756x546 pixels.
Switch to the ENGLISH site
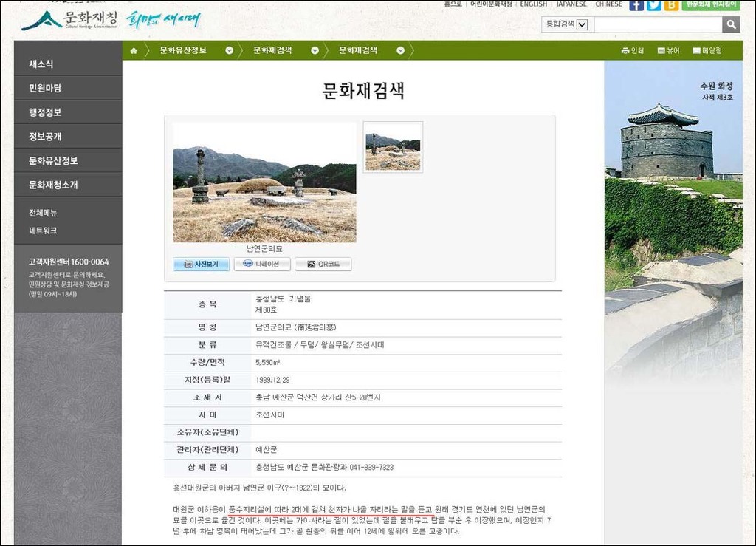click(533, 4)
